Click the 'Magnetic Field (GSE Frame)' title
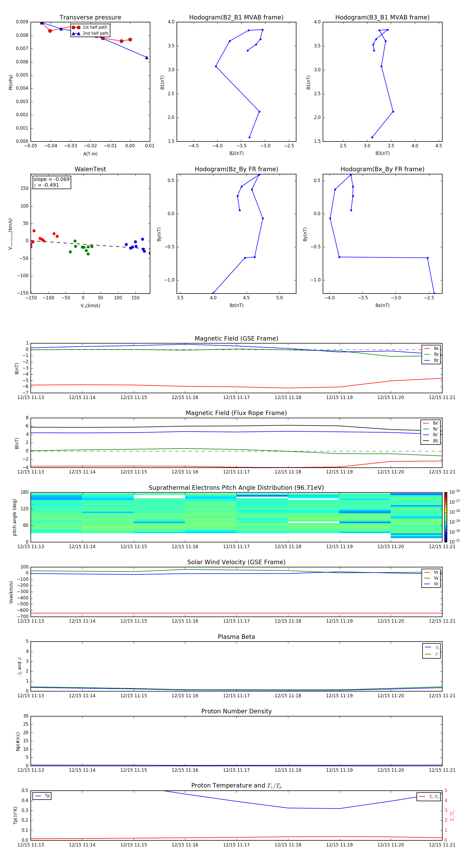The width and height of the screenshot is (473, 868). [236, 339]
